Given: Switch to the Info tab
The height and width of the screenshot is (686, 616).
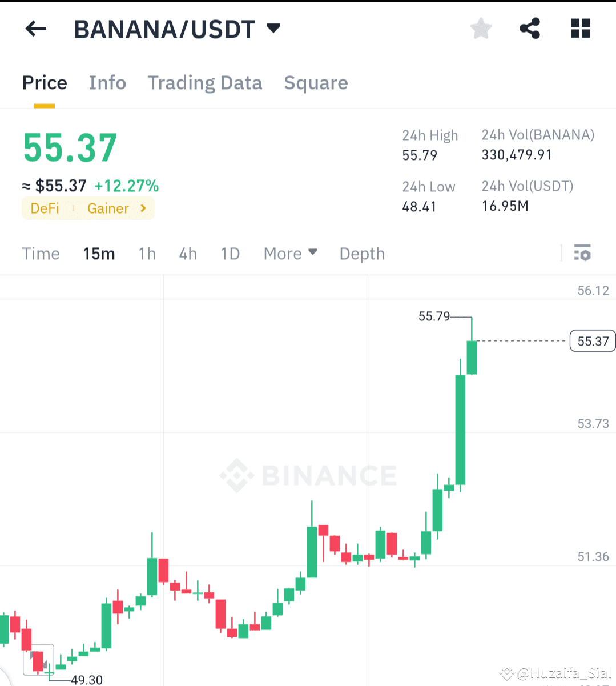Looking at the screenshot, I should click(107, 83).
